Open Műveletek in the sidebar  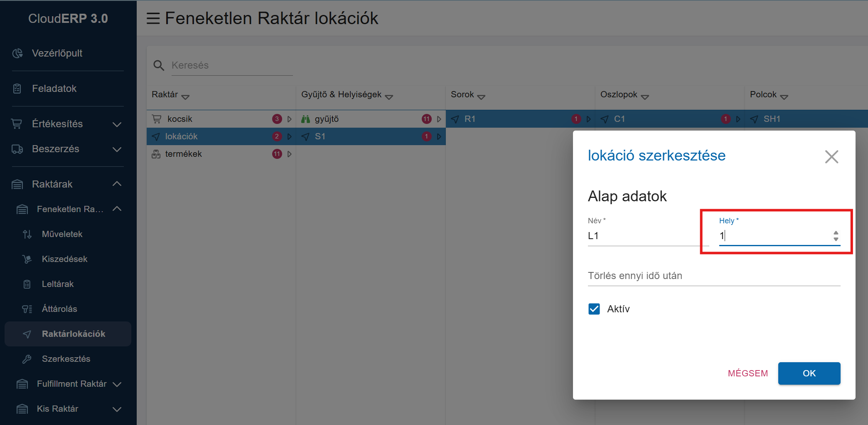tap(62, 234)
